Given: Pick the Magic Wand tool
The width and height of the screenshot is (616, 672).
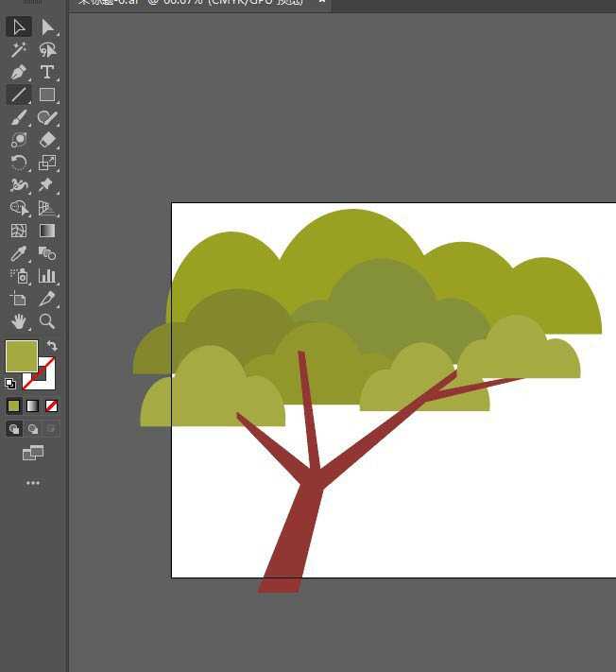Looking at the screenshot, I should tap(18, 49).
